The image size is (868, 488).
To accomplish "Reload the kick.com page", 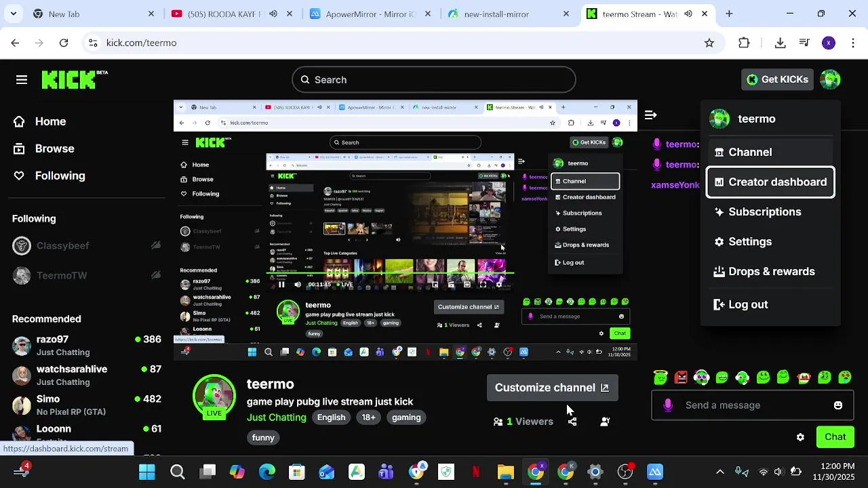I will click(x=64, y=43).
